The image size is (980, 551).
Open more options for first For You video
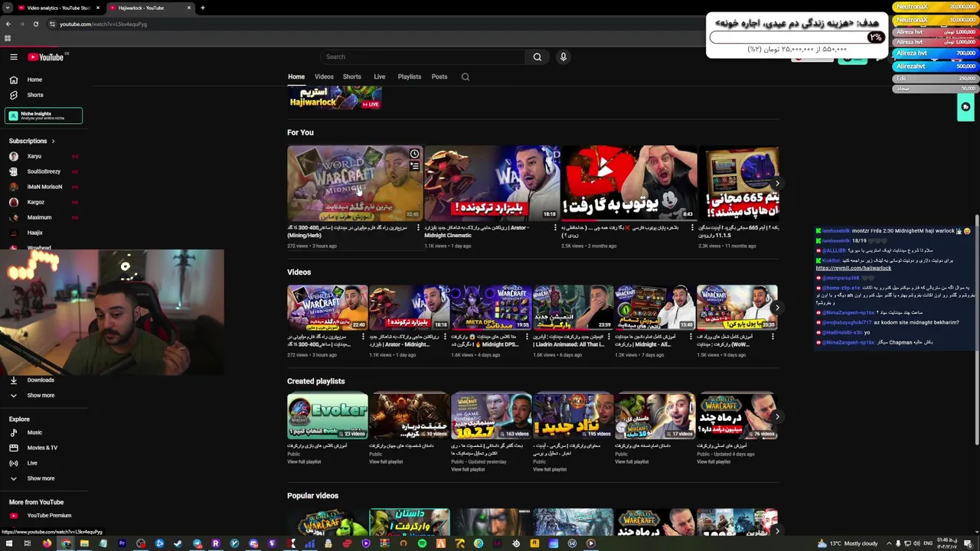(x=419, y=227)
